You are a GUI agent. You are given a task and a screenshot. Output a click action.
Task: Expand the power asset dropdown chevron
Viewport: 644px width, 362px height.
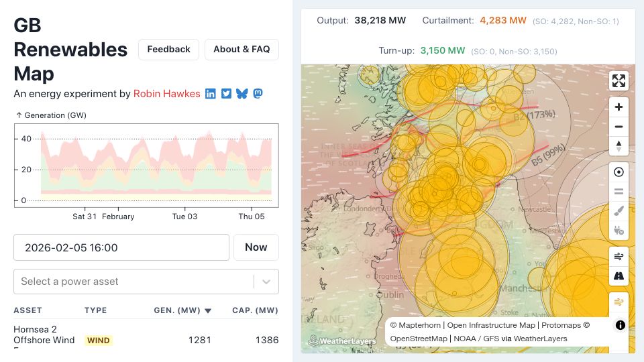click(x=266, y=282)
